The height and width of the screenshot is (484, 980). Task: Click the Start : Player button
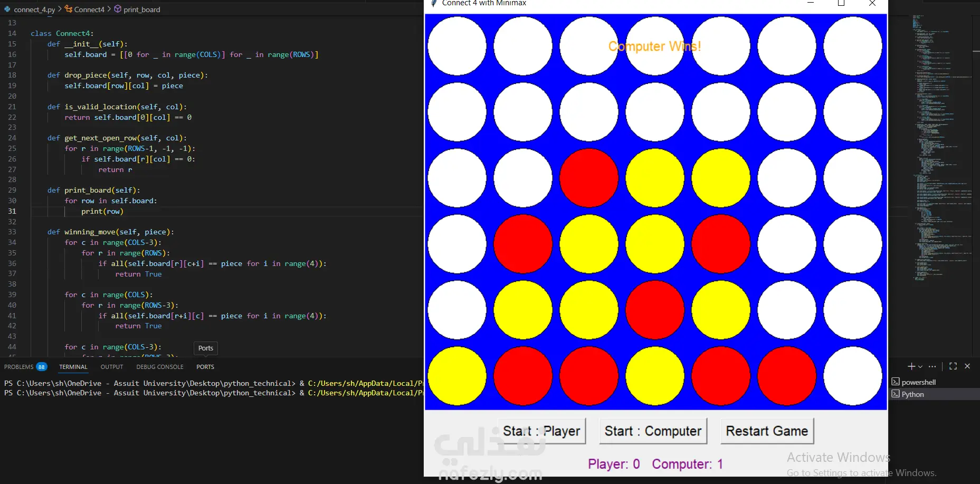click(x=541, y=431)
